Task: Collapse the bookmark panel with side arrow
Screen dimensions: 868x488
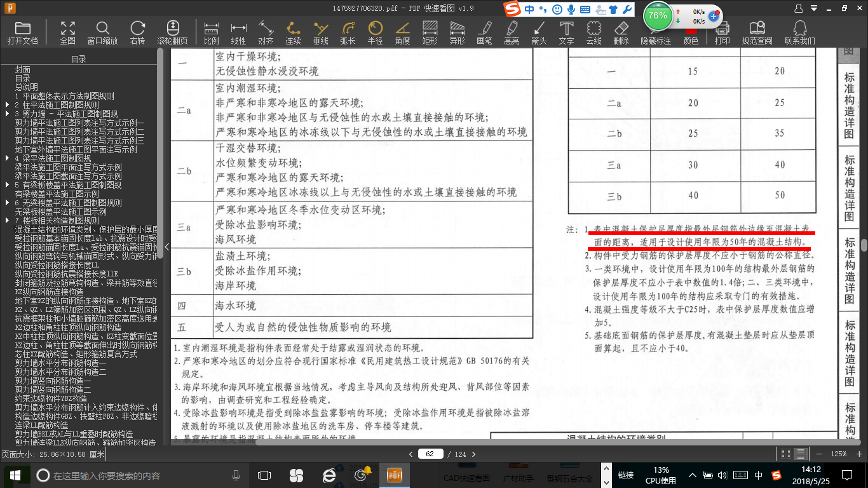Action: (166, 247)
